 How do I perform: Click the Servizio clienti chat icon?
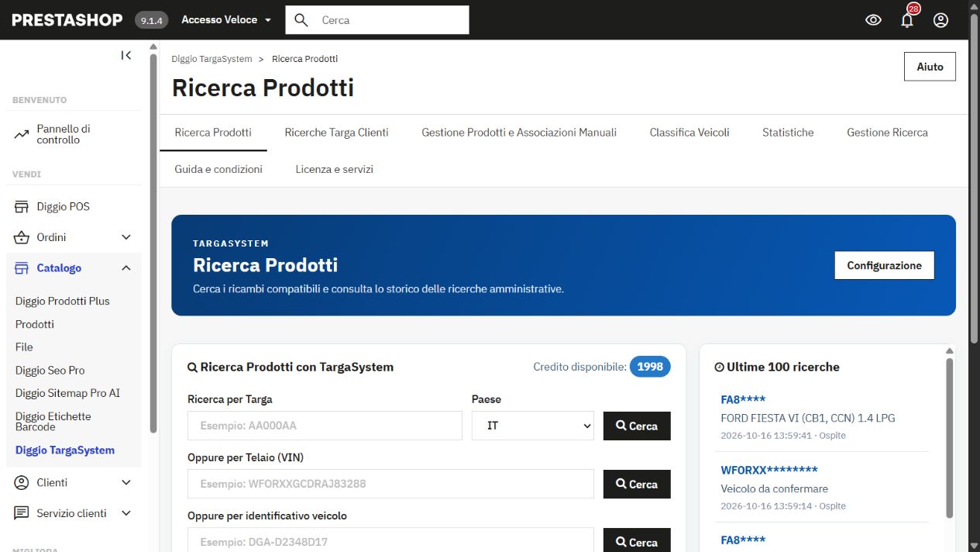click(22, 513)
